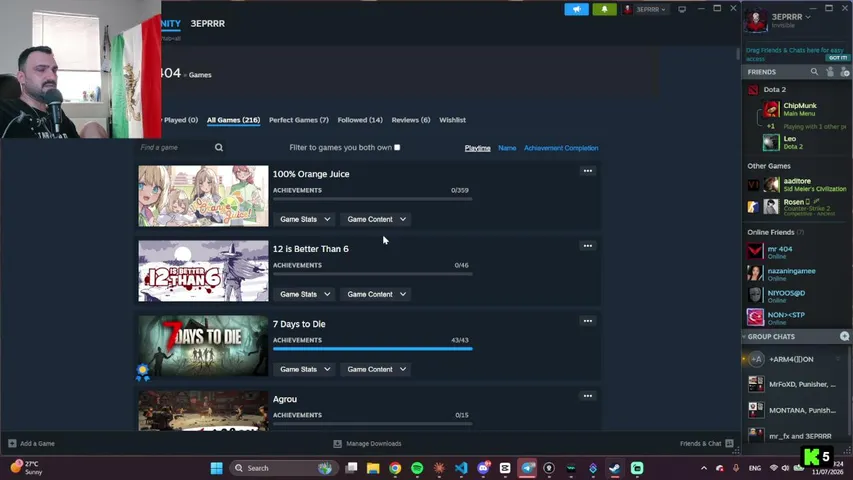Click the Manage Downloads icon
The height and width of the screenshot is (480, 853).
[x=337, y=444]
